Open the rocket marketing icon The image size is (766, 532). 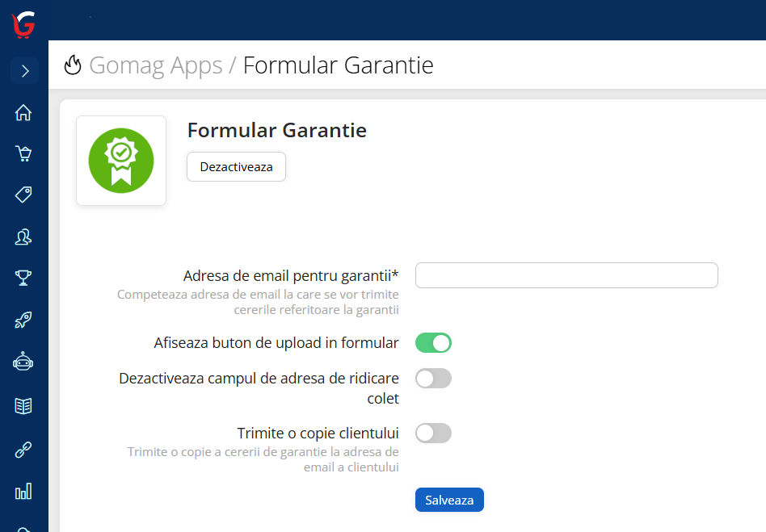click(x=23, y=320)
